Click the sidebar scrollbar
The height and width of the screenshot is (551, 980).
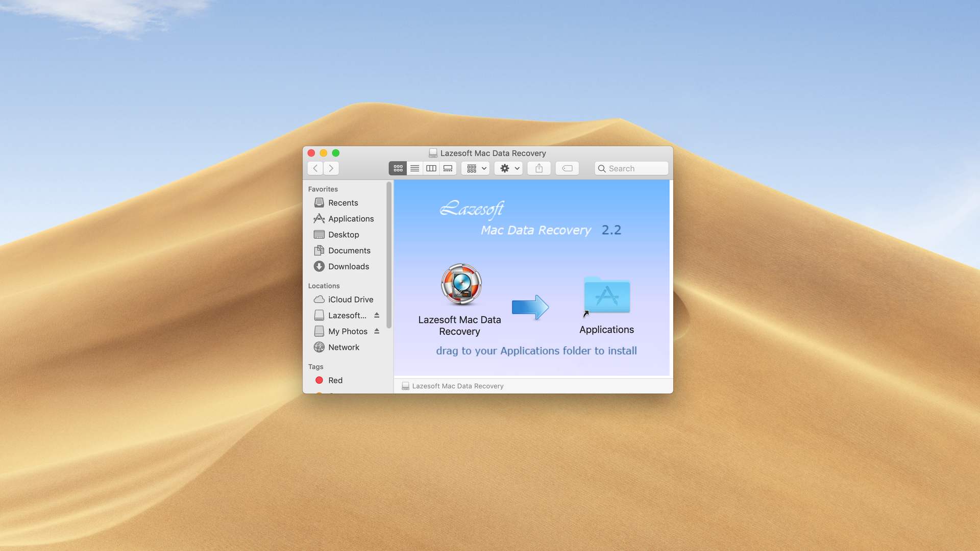tap(389, 255)
